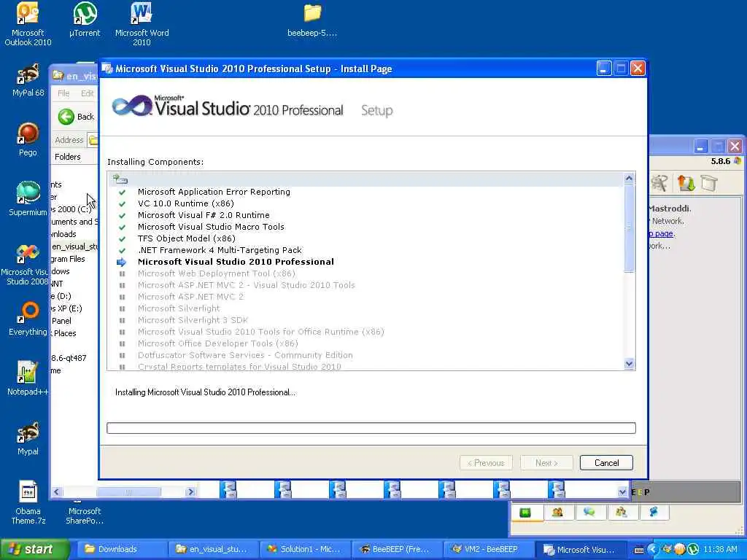The width and height of the screenshot is (747, 560).
Task: Select the Obama Theme.7z file on the desktop
Action: tap(28, 502)
